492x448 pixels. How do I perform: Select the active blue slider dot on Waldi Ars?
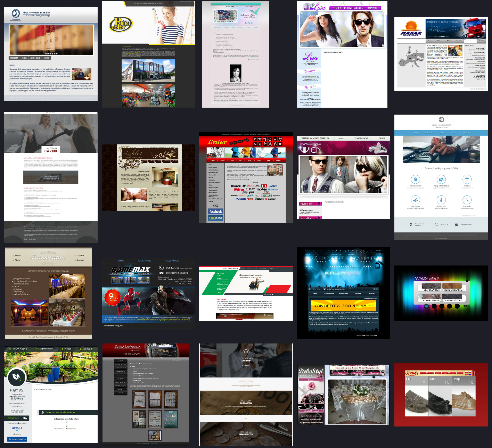(x=426, y=306)
